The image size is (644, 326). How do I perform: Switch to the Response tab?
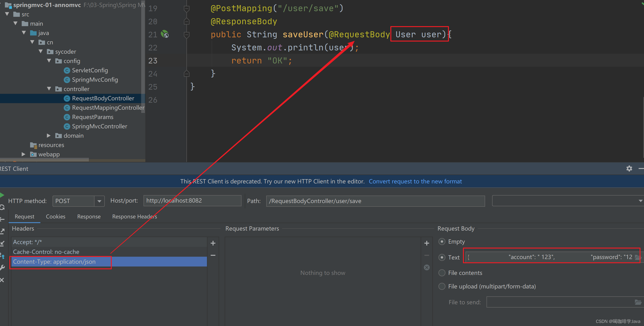point(89,217)
